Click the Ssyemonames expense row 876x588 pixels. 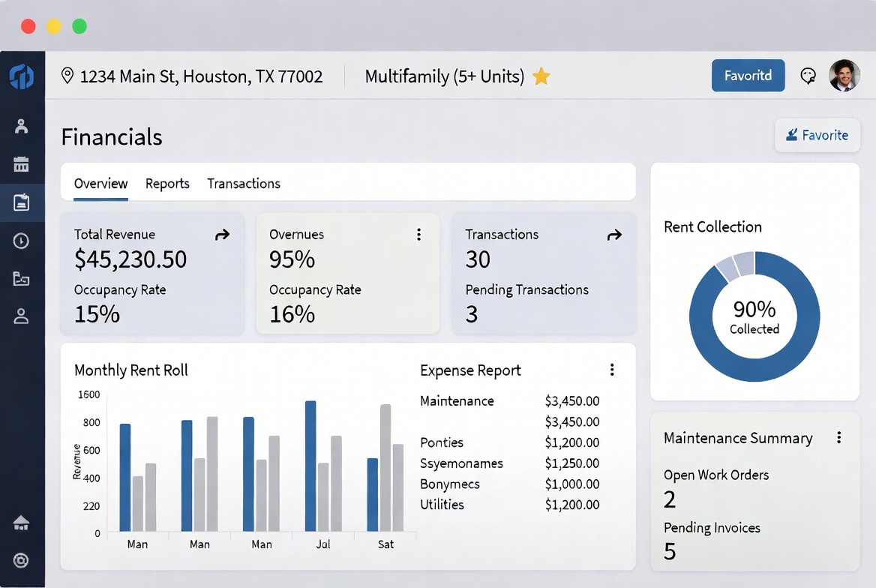[x=509, y=463]
